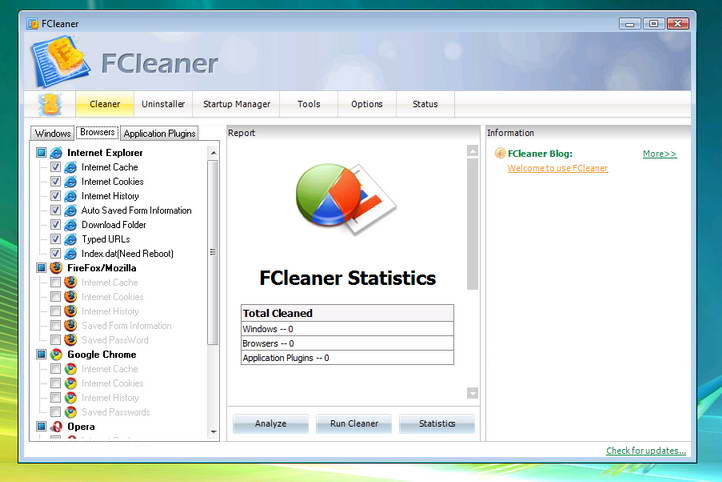The width and height of the screenshot is (722, 482).
Task: Uncheck Auto Saved Form Information checkbox
Action: click(55, 210)
